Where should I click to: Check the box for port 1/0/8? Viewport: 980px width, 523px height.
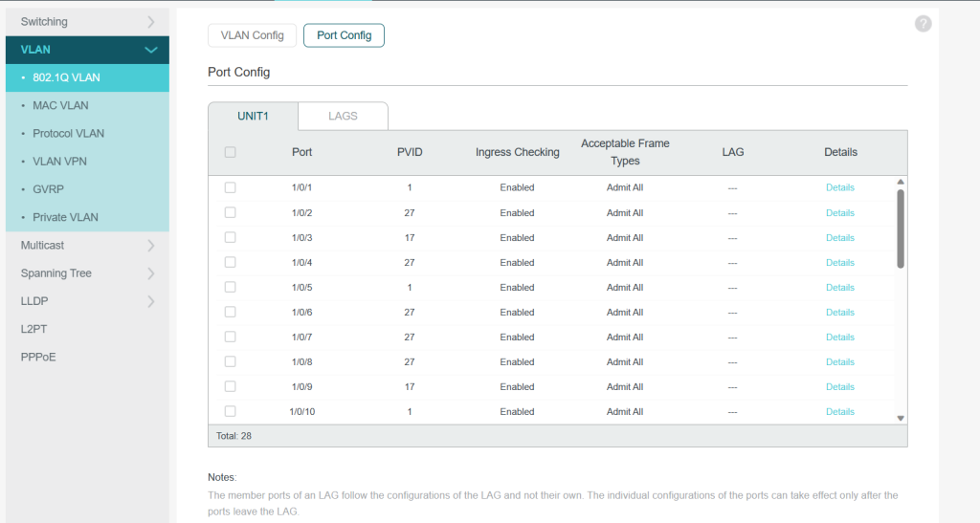click(230, 362)
